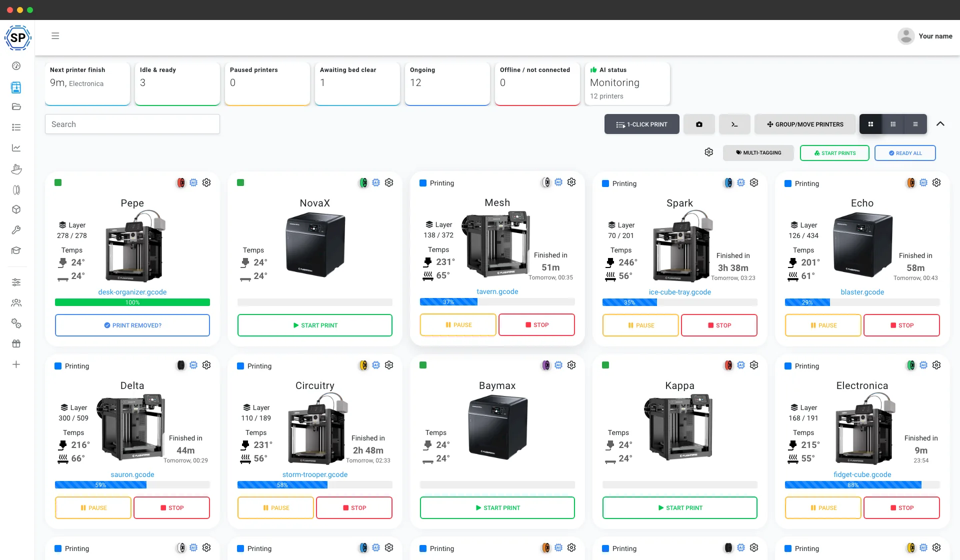Focus the Search input field
Viewport: 960px width, 560px height.
coord(132,124)
